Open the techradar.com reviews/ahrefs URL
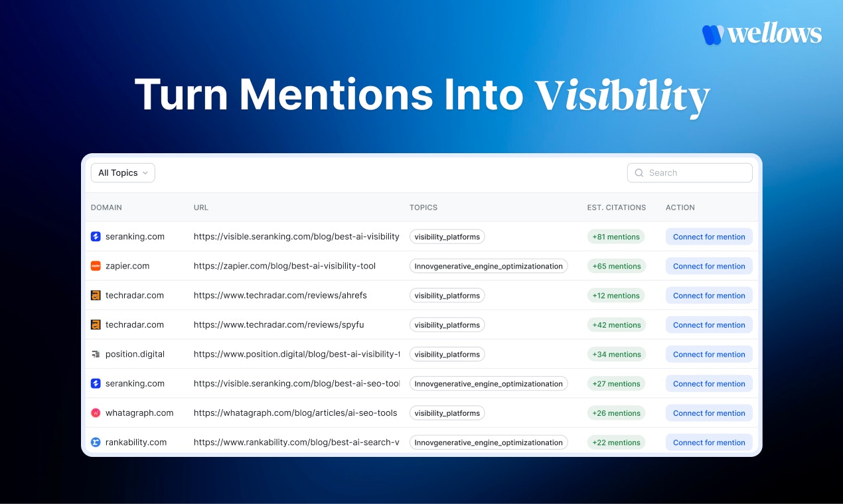 [280, 295]
